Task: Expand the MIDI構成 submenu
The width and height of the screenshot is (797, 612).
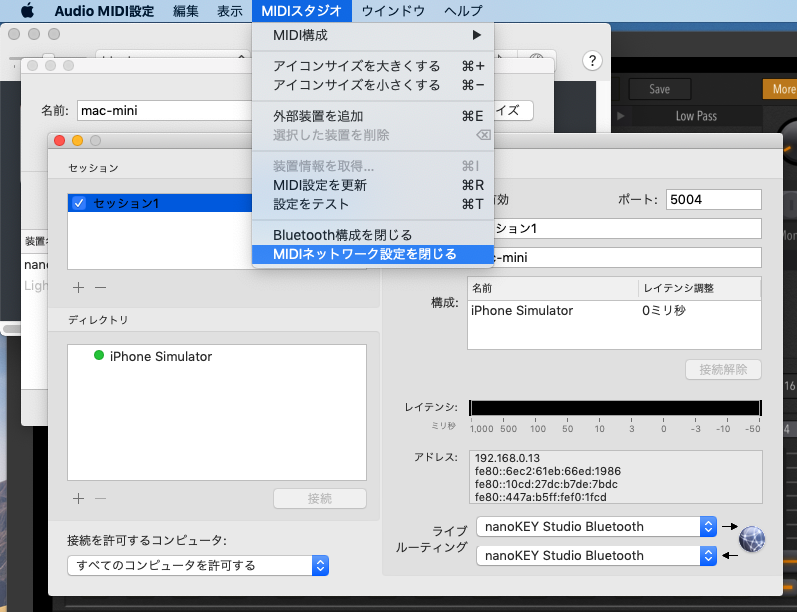Action: 373,35
